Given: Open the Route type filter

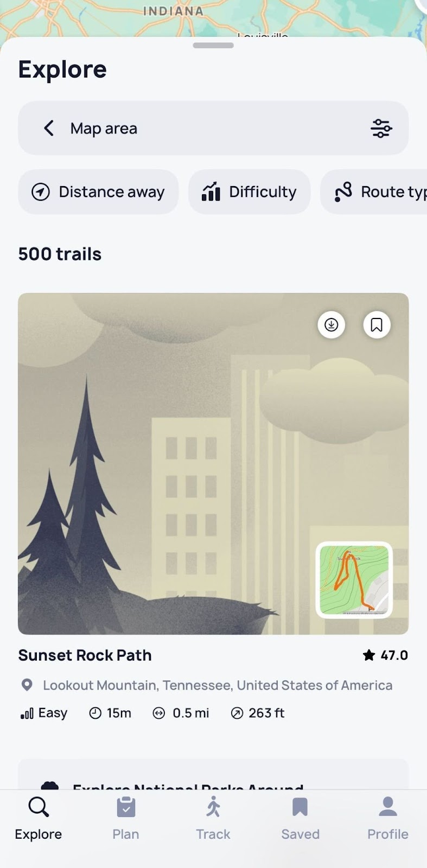Looking at the screenshot, I should tap(374, 192).
